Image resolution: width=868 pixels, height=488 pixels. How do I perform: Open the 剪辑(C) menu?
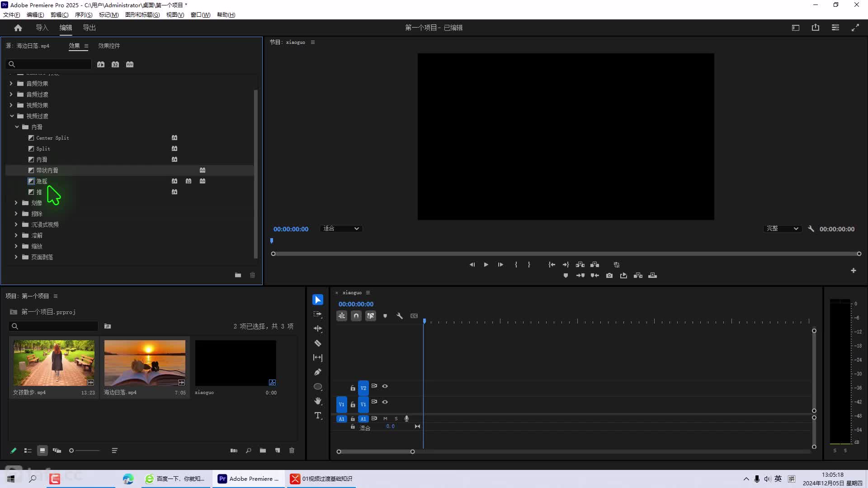click(59, 15)
